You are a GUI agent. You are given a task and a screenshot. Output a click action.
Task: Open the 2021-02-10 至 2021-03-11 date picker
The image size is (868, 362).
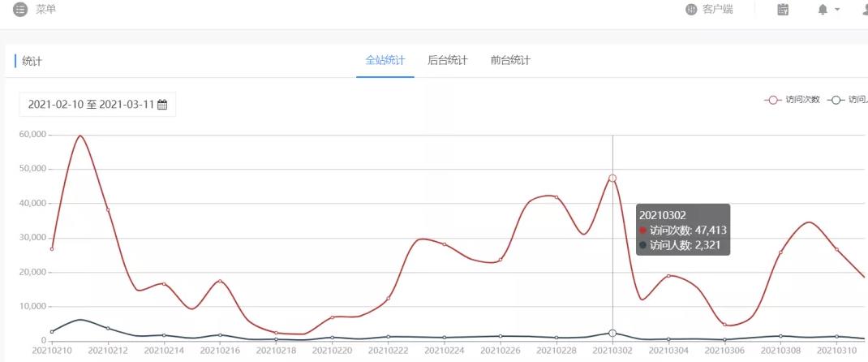pos(97,105)
